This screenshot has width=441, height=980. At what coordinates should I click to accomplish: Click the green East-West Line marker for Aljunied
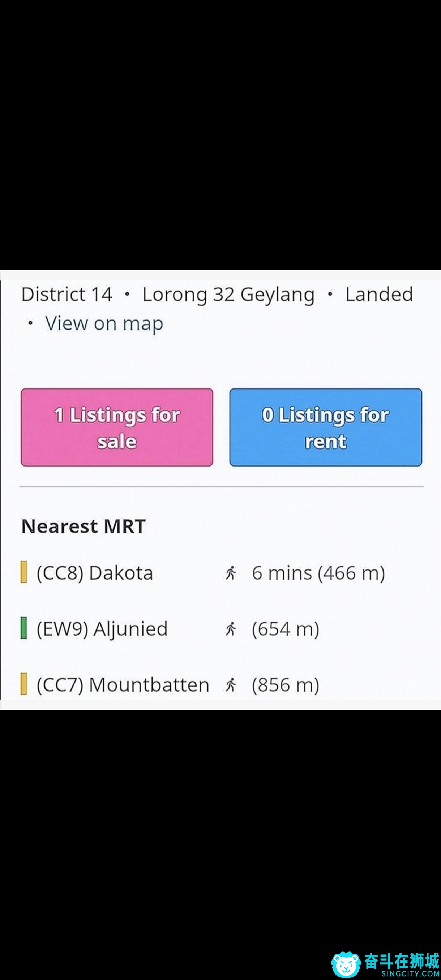pos(23,628)
